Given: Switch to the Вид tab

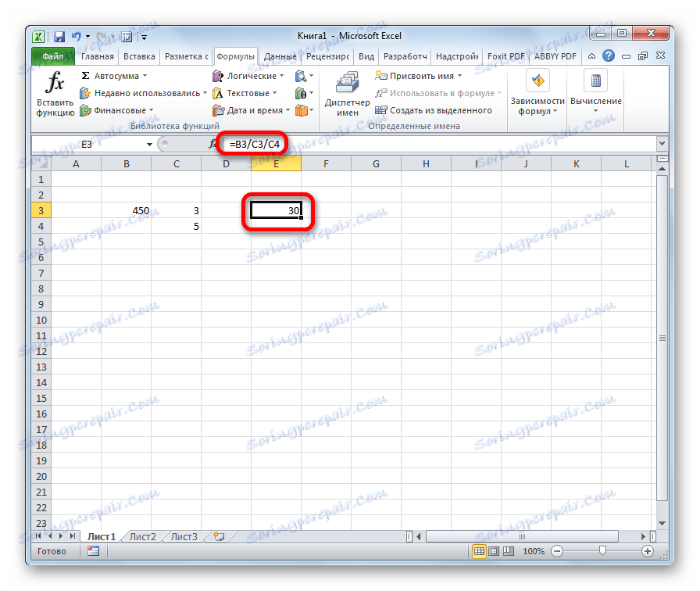Looking at the screenshot, I should [366, 57].
